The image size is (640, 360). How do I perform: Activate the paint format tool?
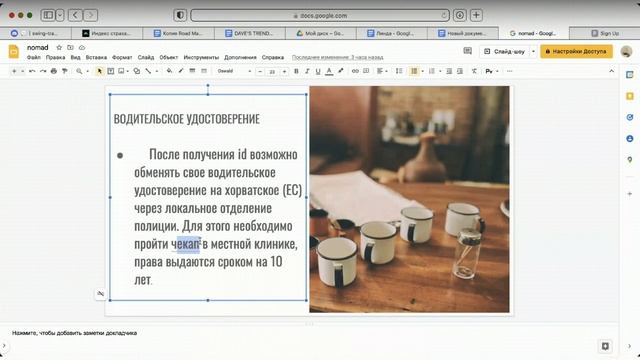coord(64,71)
